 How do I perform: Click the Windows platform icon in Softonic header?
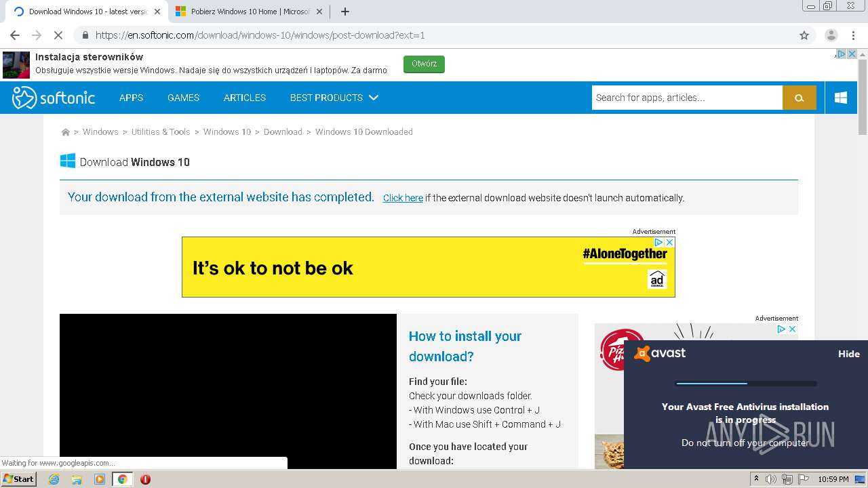tap(841, 98)
